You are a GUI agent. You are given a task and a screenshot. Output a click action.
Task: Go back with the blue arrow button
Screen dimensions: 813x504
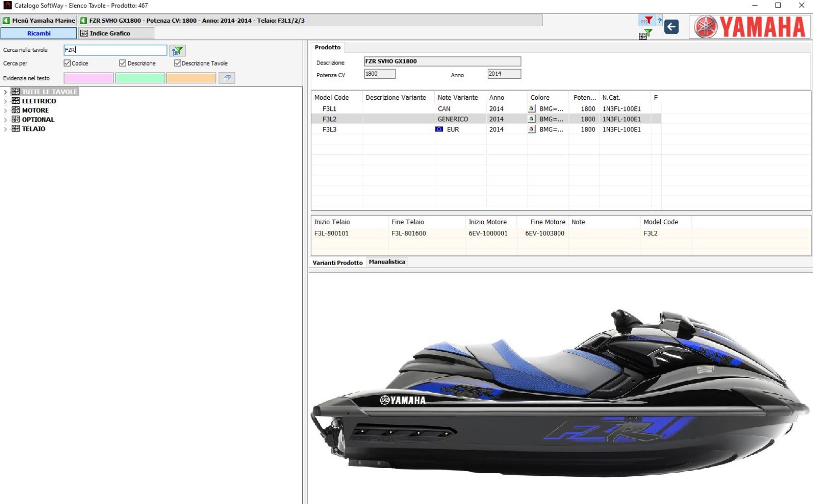(671, 27)
